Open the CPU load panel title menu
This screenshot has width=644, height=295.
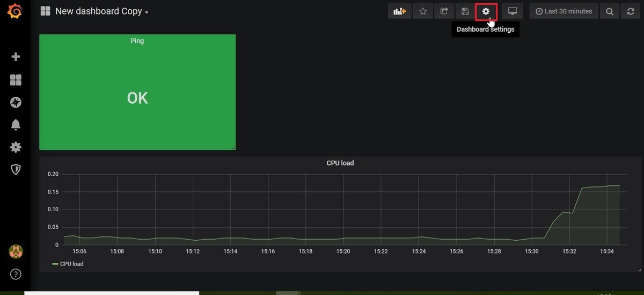coord(340,163)
